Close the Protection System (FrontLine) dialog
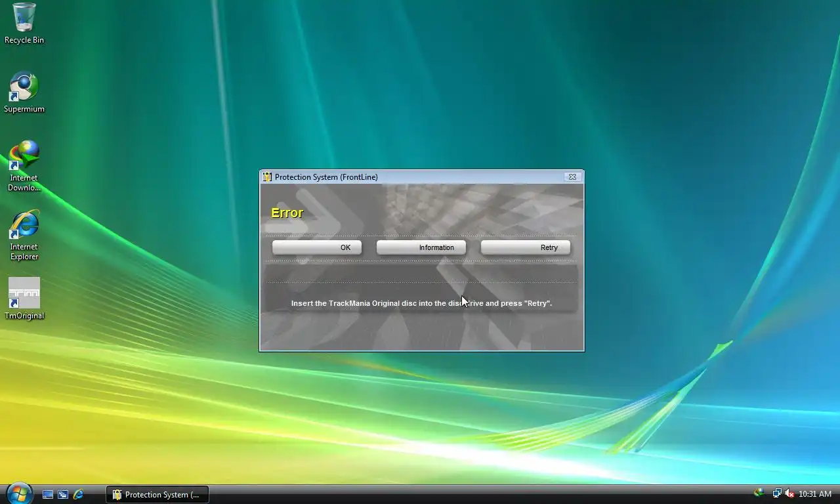 pos(572,177)
